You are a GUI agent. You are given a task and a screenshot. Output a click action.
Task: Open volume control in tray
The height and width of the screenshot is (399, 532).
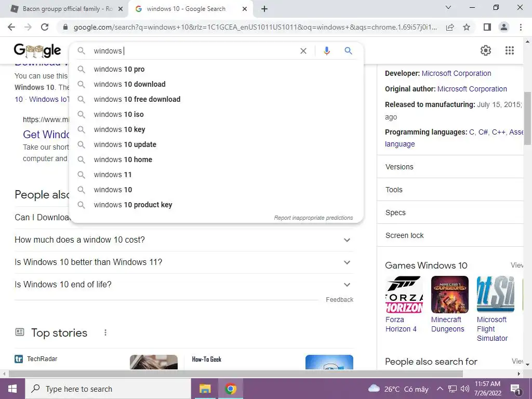(465, 389)
